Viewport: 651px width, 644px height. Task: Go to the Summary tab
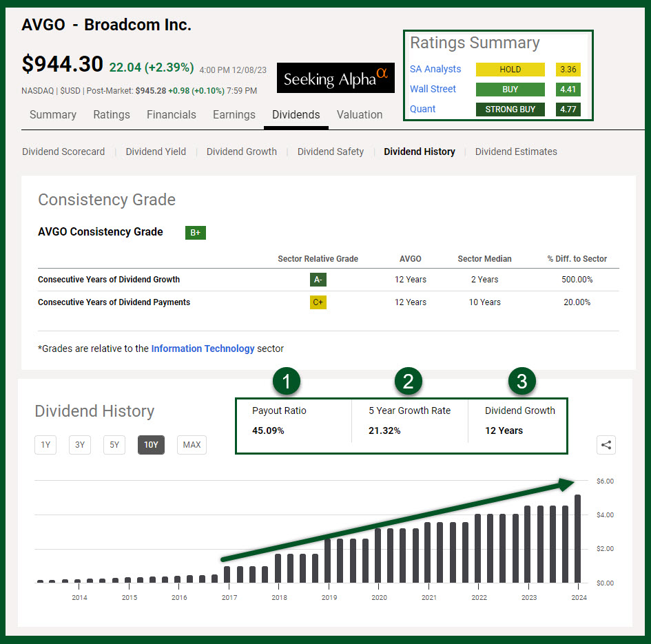click(x=52, y=115)
